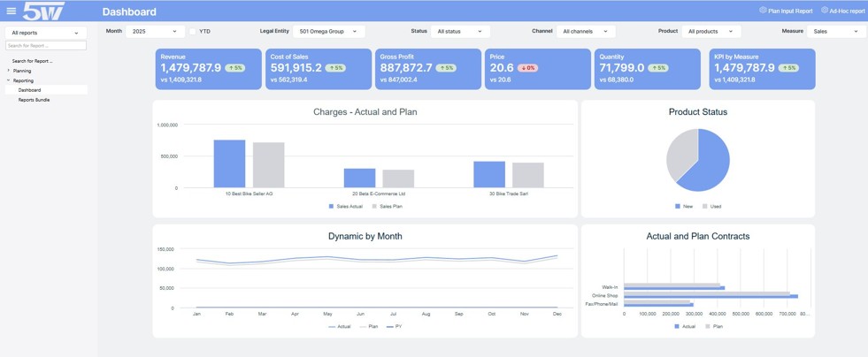Open the Month 2025 dropdown
Image resolution: width=868 pixels, height=357 pixels.
point(154,32)
